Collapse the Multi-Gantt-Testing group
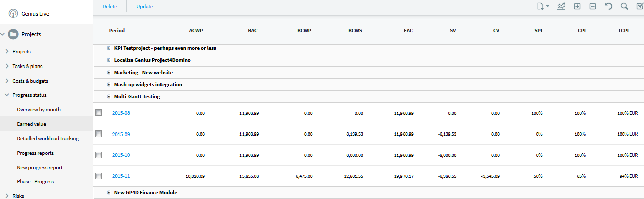The height and width of the screenshot is (199, 644). pos(109,97)
